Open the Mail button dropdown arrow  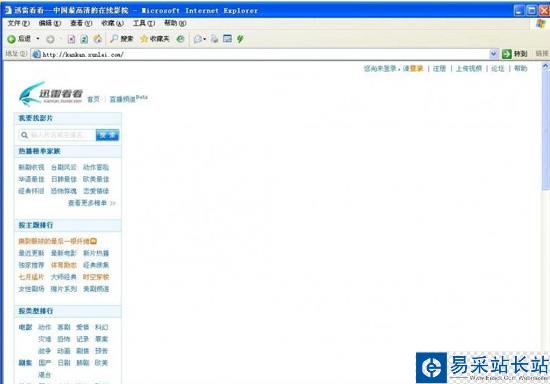204,39
